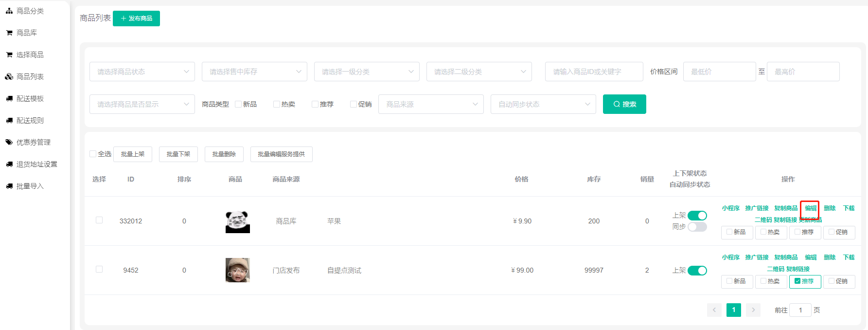
Task: Open 配送规则 in the sidebar
Action: tap(30, 120)
